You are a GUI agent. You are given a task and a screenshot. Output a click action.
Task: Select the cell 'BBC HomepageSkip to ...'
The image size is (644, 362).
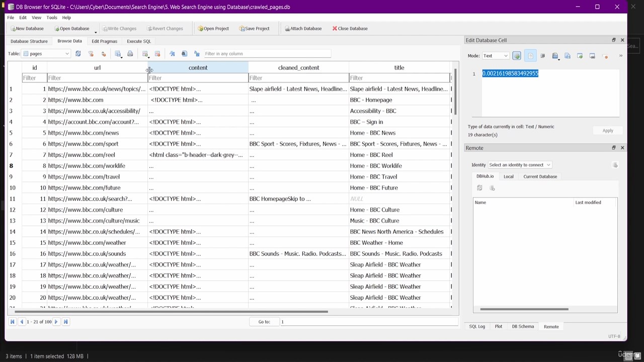point(298,199)
